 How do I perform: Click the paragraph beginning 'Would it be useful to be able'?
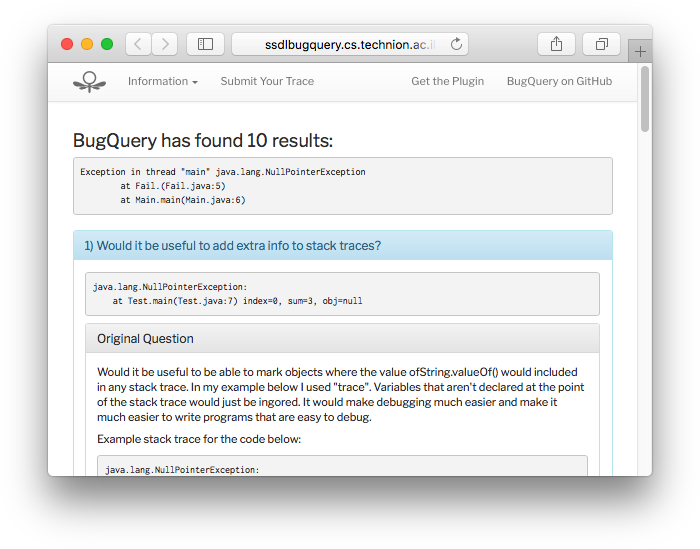341,395
